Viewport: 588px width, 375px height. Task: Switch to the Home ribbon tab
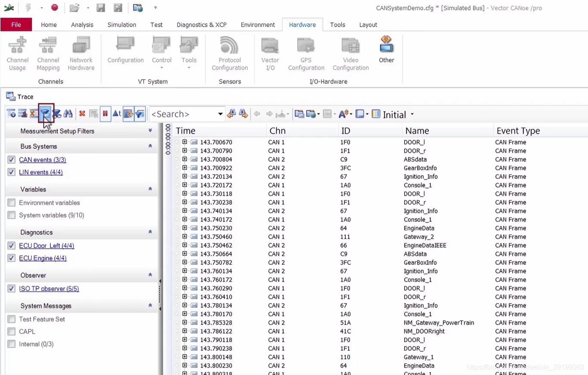tap(49, 25)
